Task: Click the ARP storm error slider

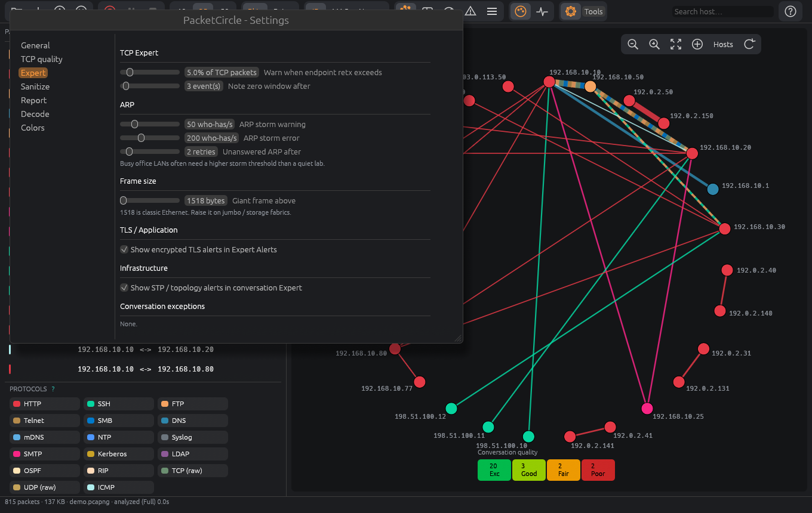Action: coord(150,138)
